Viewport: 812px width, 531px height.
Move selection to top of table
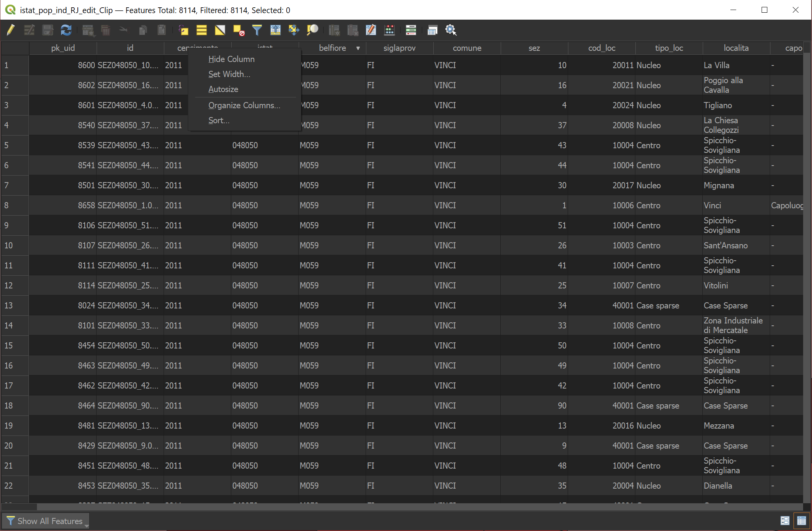click(276, 30)
